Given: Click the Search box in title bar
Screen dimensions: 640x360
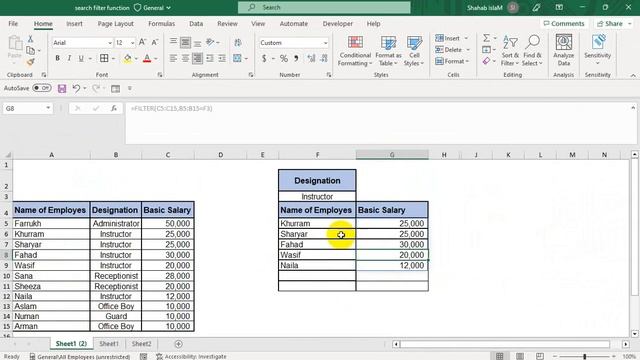Looking at the screenshot, I should pos(324,7).
